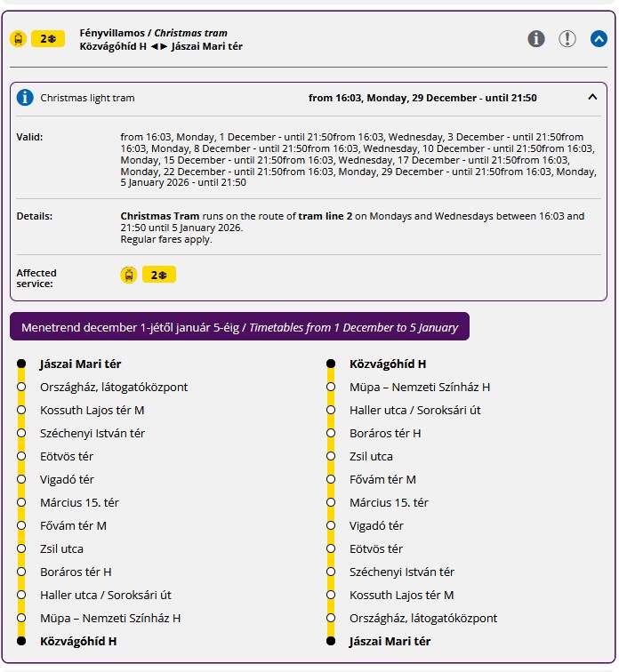Select Müpa – Nemzeti Színház H in the list starting at Közvágóhíd H

[x=420, y=387]
